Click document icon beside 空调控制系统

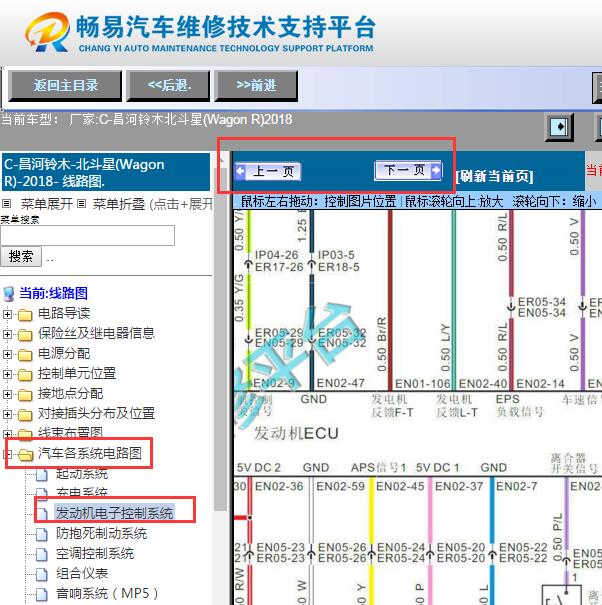click(x=42, y=554)
